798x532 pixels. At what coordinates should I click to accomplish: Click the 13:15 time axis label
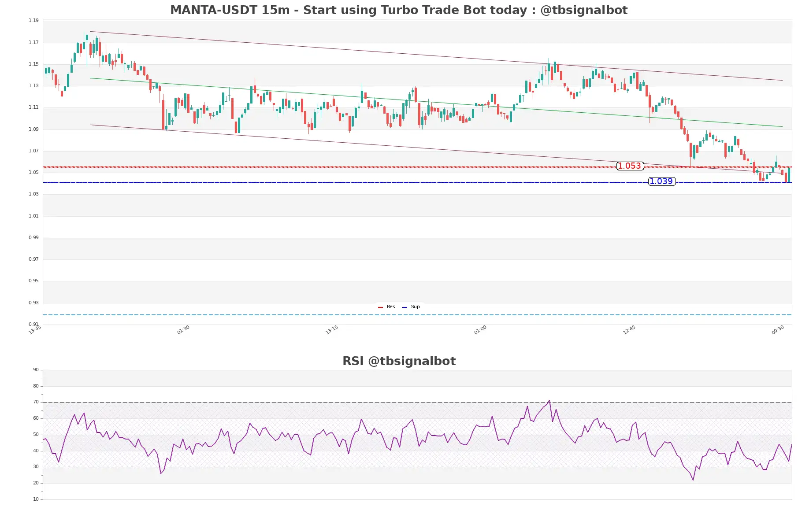(x=332, y=330)
